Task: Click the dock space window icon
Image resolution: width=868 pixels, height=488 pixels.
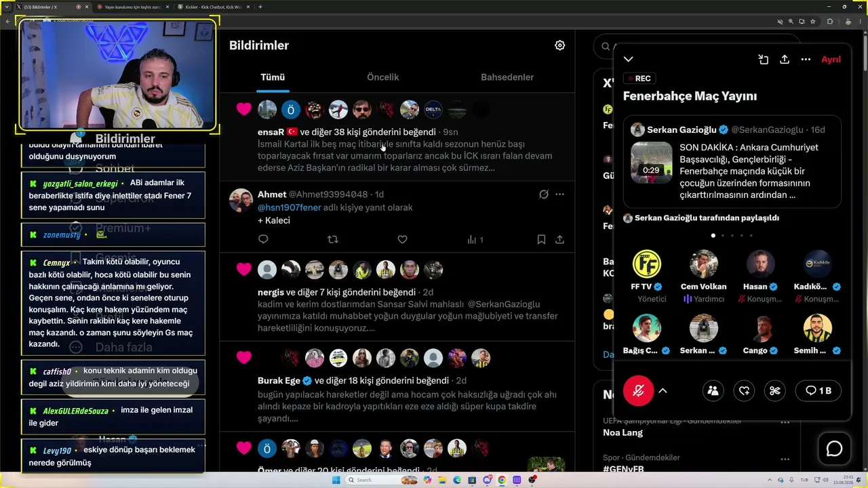Action: (764, 60)
